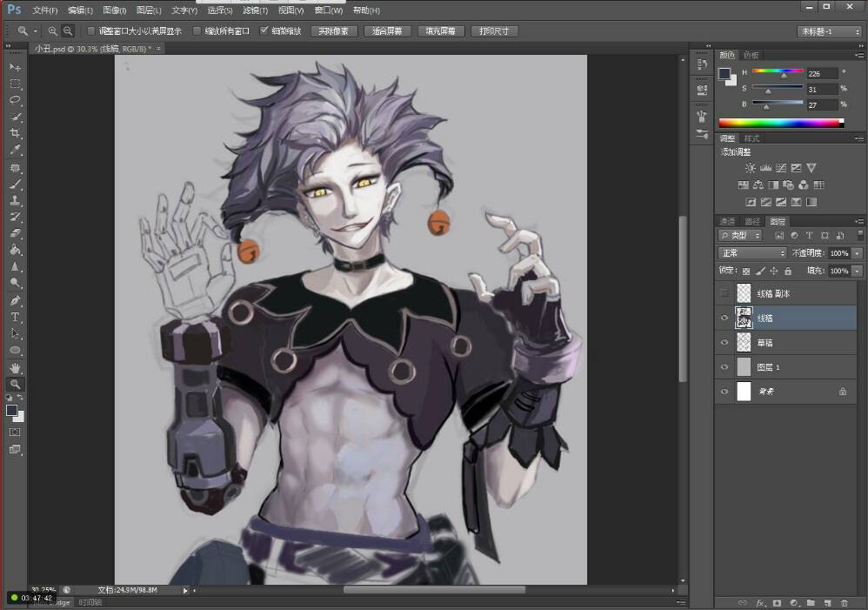Select the History Brush tool
868x610 pixels.
[x=15, y=218]
